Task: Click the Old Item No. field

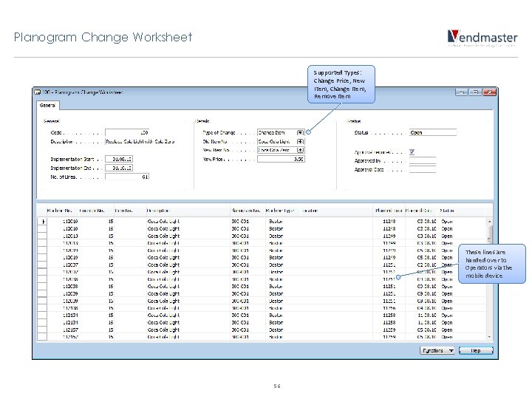Action: [277, 141]
